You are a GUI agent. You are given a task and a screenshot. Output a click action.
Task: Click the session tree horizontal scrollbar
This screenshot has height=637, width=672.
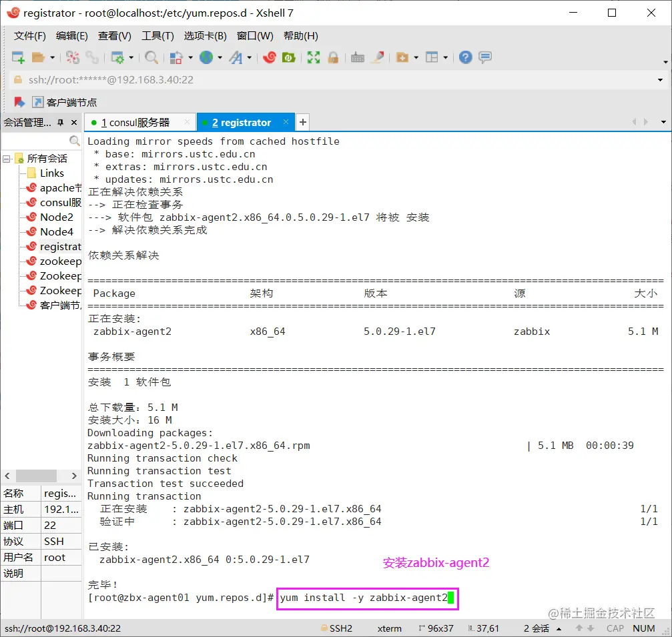click(x=36, y=476)
